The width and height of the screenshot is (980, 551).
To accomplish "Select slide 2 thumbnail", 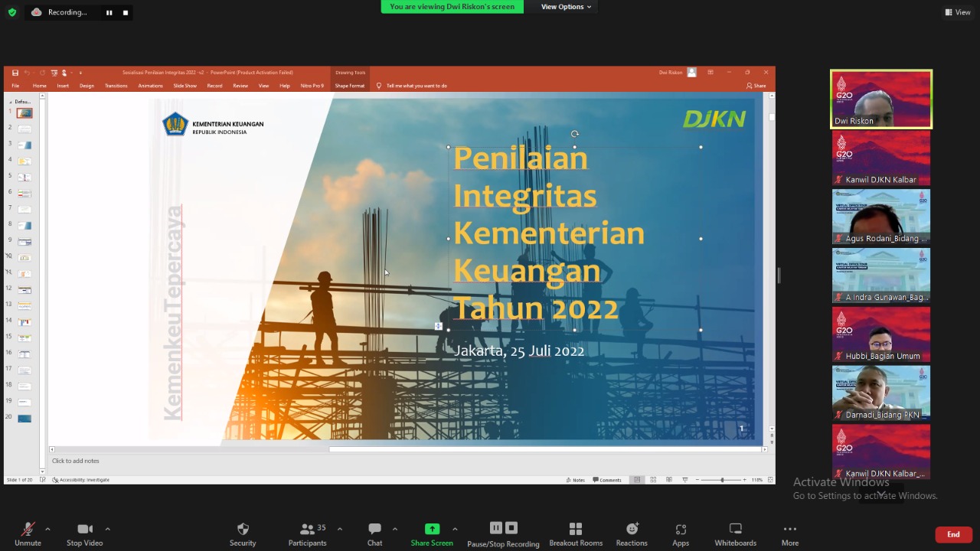I will tap(24, 129).
